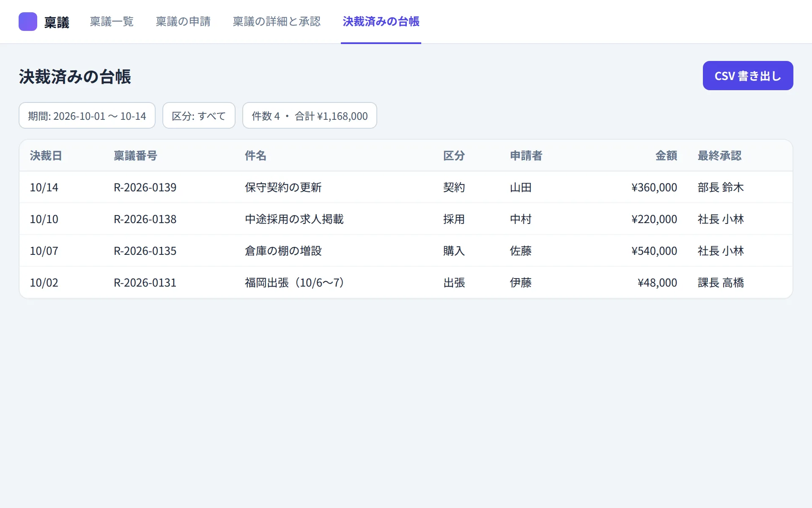Screen dimensions: 812x508
Task: Click the ¥540,000 amount cell
Action: (x=654, y=251)
